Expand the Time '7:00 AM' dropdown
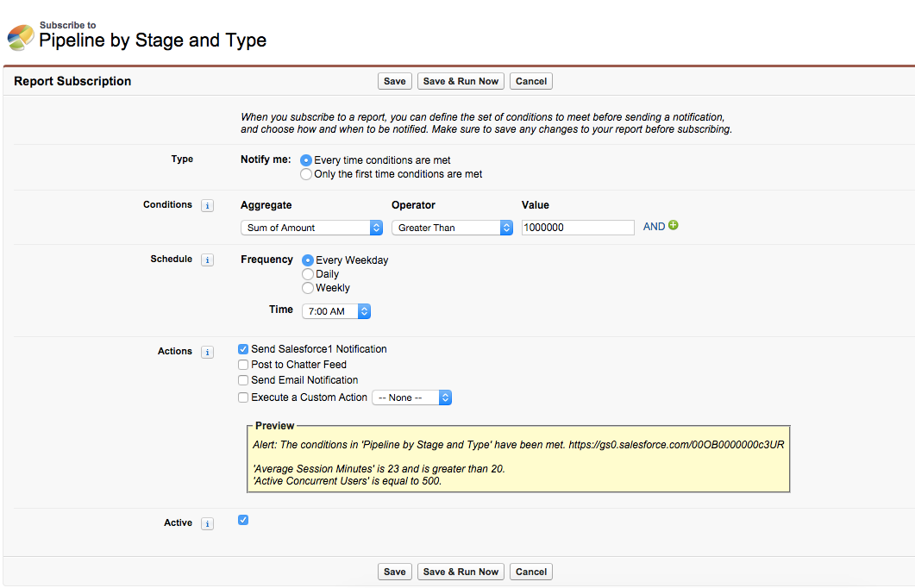 pos(335,311)
